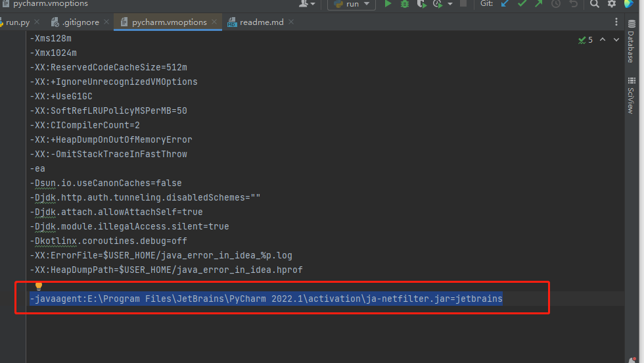Click the Git label in toolbar

click(487, 4)
